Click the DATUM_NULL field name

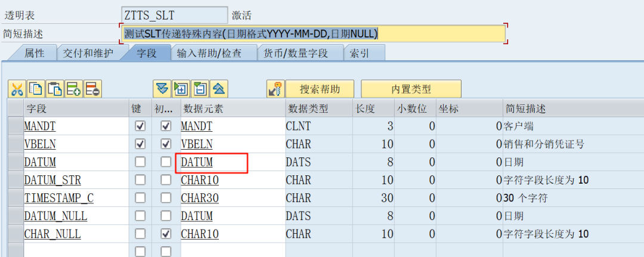click(55, 216)
